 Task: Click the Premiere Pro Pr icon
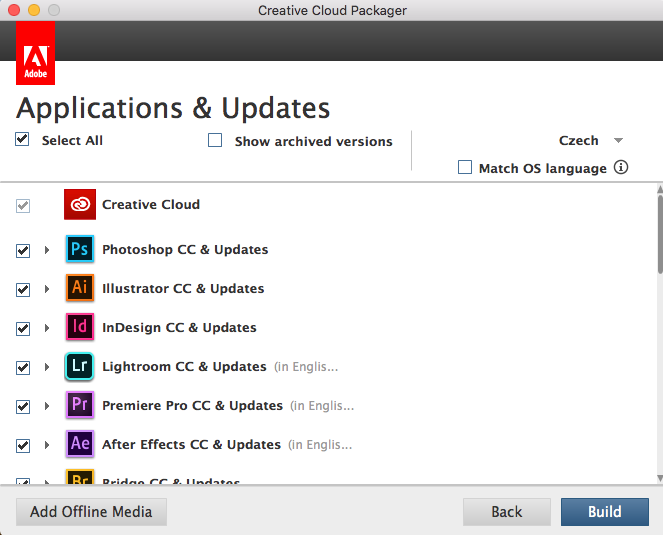(x=80, y=405)
